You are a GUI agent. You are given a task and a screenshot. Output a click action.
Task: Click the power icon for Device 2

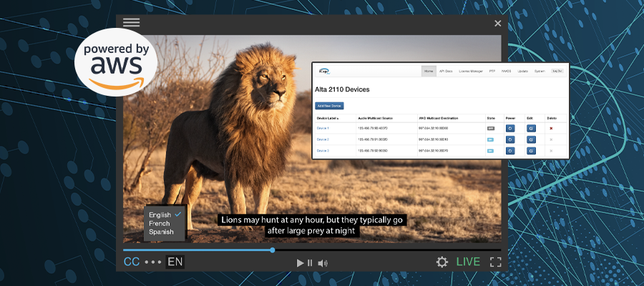pos(510,139)
